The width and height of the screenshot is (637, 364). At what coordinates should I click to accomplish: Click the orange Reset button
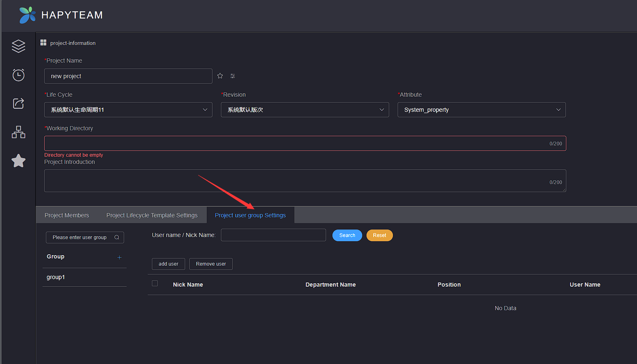380,235
